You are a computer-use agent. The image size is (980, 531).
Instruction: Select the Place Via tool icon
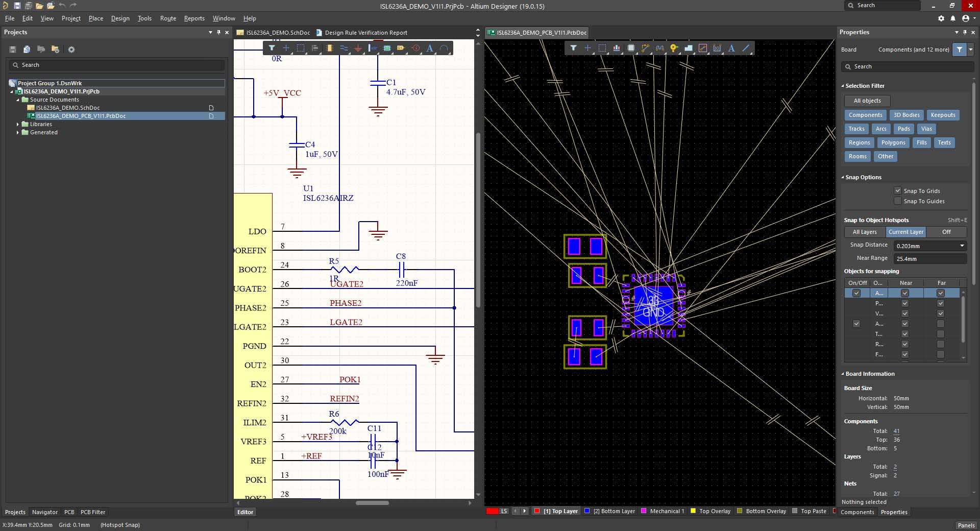point(674,48)
